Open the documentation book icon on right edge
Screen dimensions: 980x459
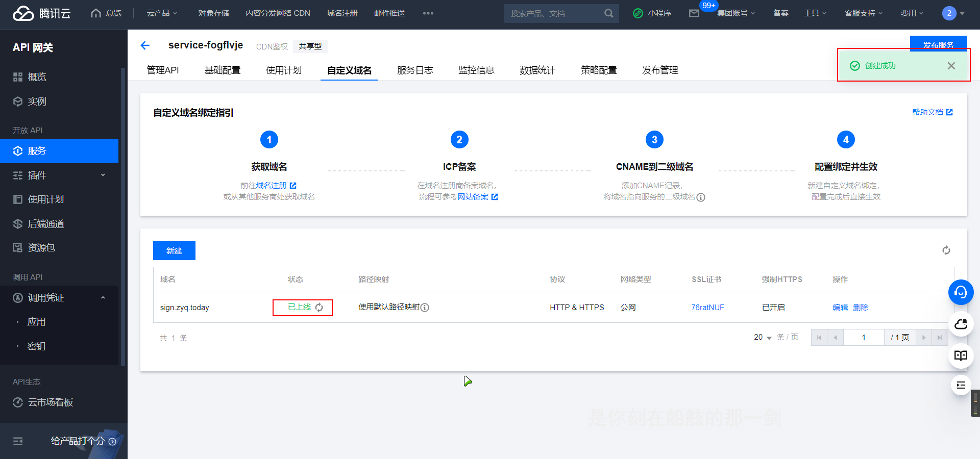pos(961,356)
